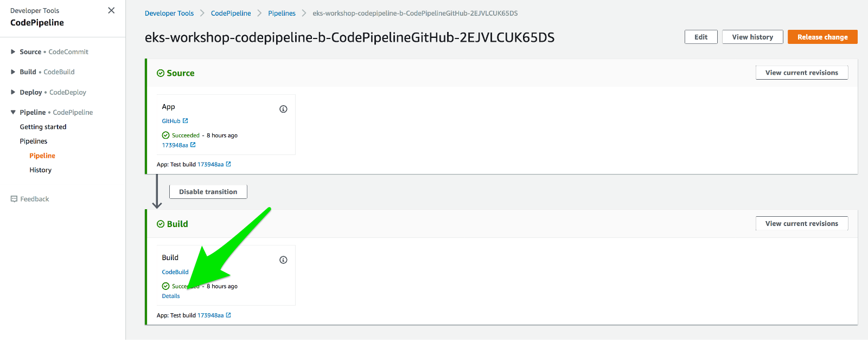Open the info tooltip on the Build action

coord(283,260)
